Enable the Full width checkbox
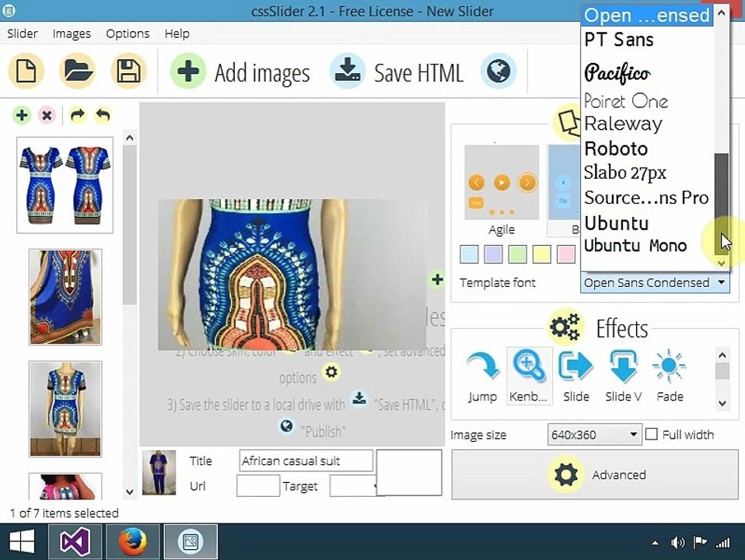 click(652, 434)
